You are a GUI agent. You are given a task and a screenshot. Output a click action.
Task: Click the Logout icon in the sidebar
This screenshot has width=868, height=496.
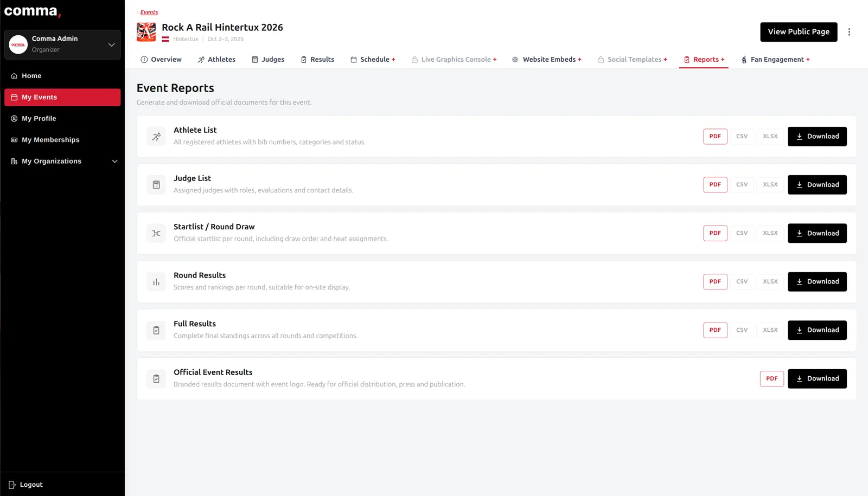(x=12, y=485)
